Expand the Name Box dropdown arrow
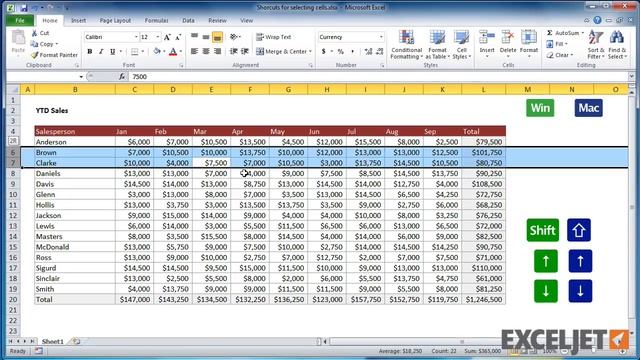Screen dimensions: 640x360 81,77
